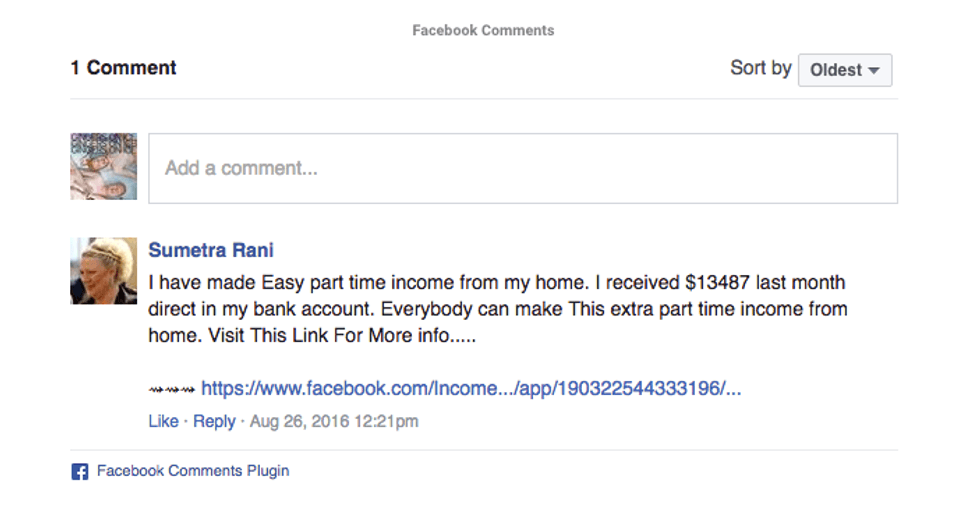Click inside the Add a comment field
Screen dimensions: 980x531
[522, 168]
